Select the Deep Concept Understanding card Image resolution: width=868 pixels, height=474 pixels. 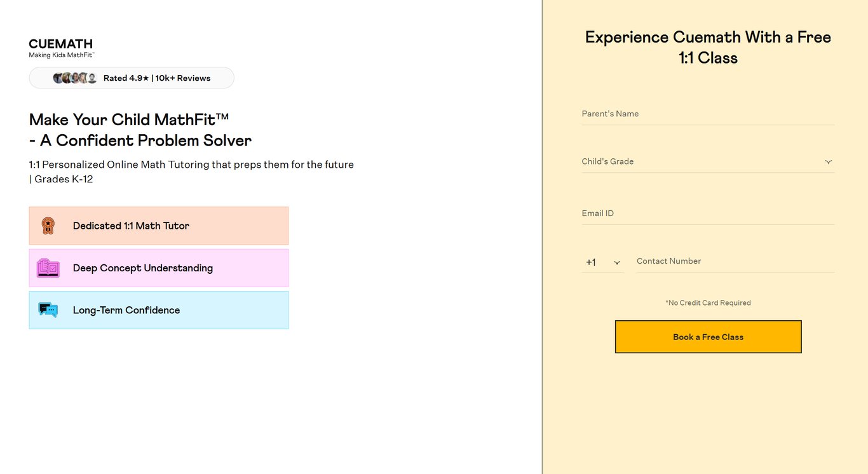(x=159, y=268)
